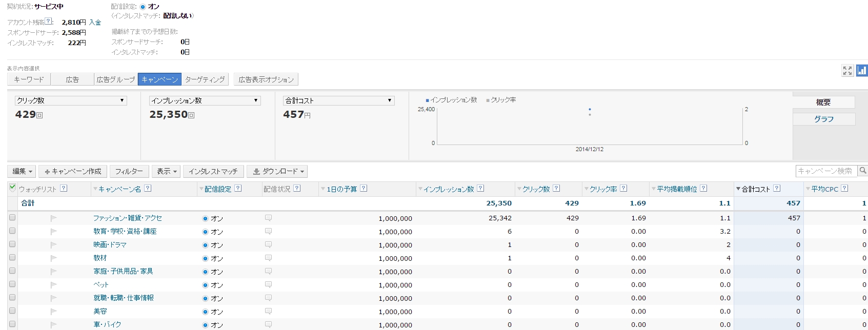Click the blue bar chart icon
The image size is (868, 330).
click(862, 70)
